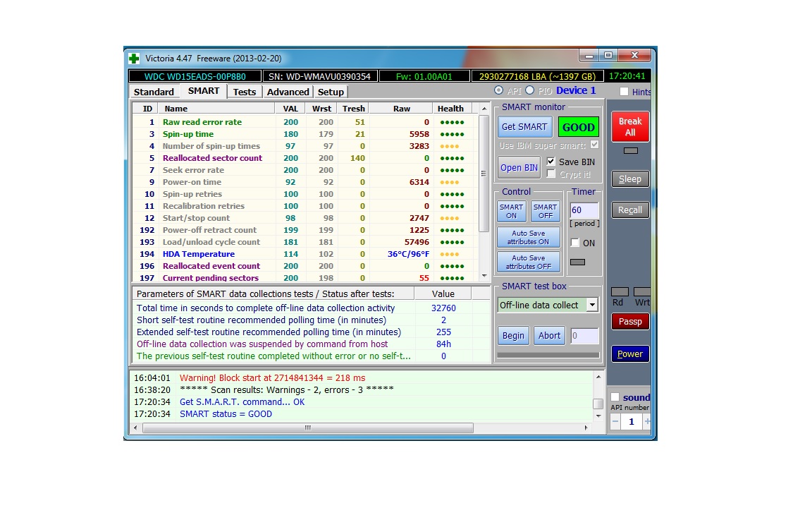Click the Get SMART button
The height and width of the screenshot is (508, 812).
(x=524, y=127)
